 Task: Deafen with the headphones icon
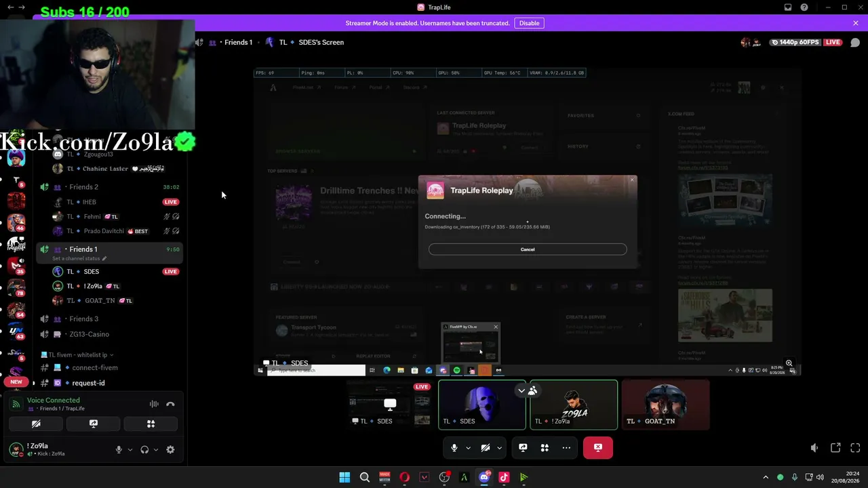[144, 449]
